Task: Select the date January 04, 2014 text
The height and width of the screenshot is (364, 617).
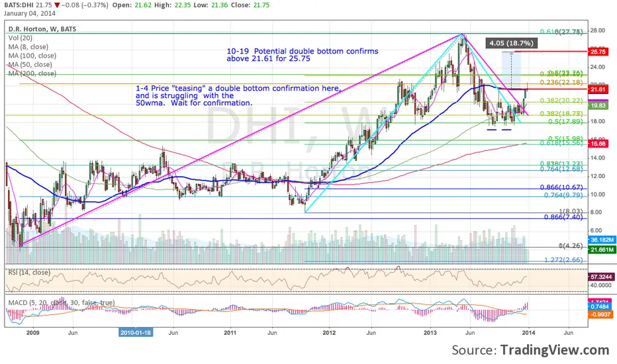Action: point(30,13)
